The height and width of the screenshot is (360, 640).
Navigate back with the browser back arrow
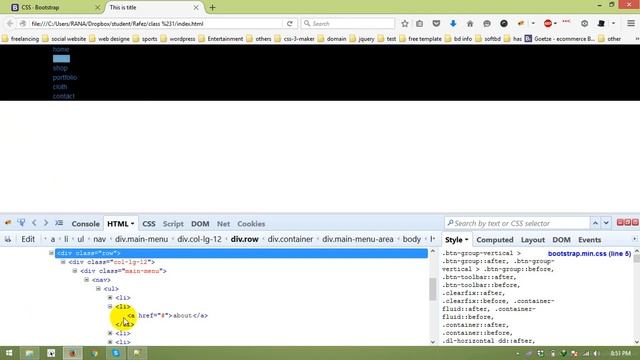click(10, 24)
